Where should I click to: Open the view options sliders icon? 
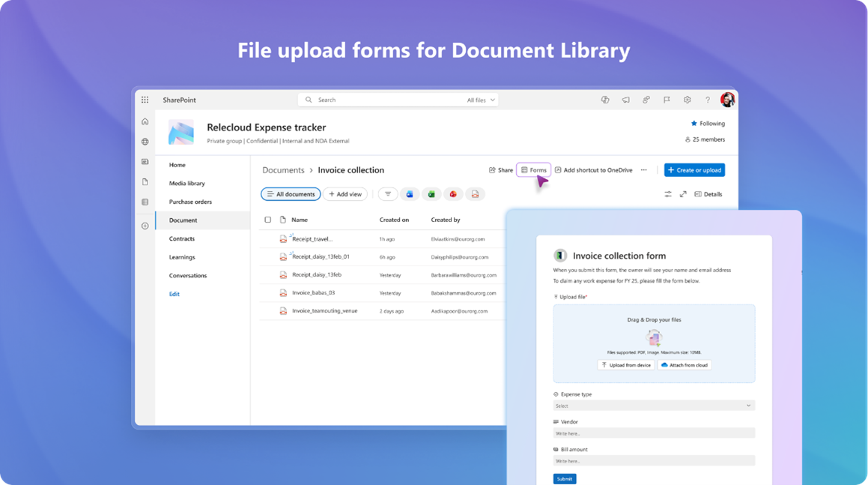(667, 194)
